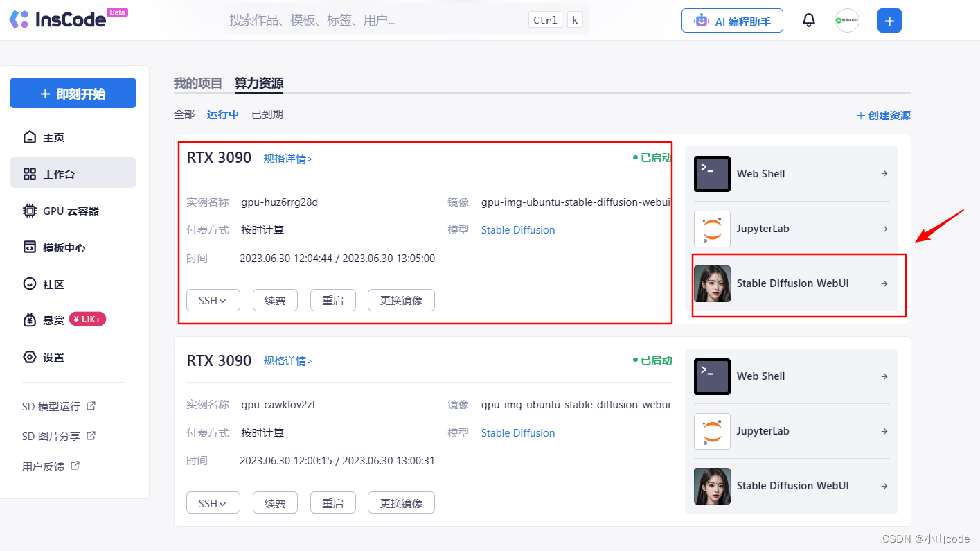The width and height of the screenshot is (980, 551).
Task: Click 续费 for gpu-huz6rrg28d
Action: [x=275, y=300]
